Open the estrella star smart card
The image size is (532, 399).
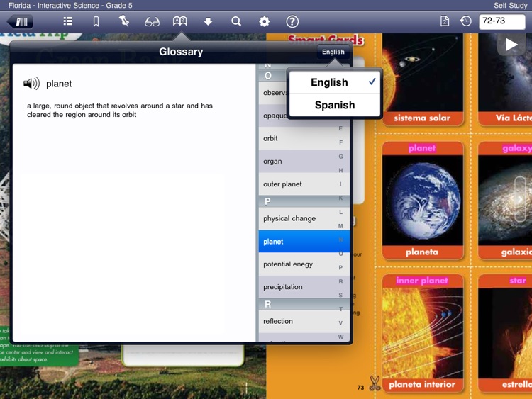point(505,334)
